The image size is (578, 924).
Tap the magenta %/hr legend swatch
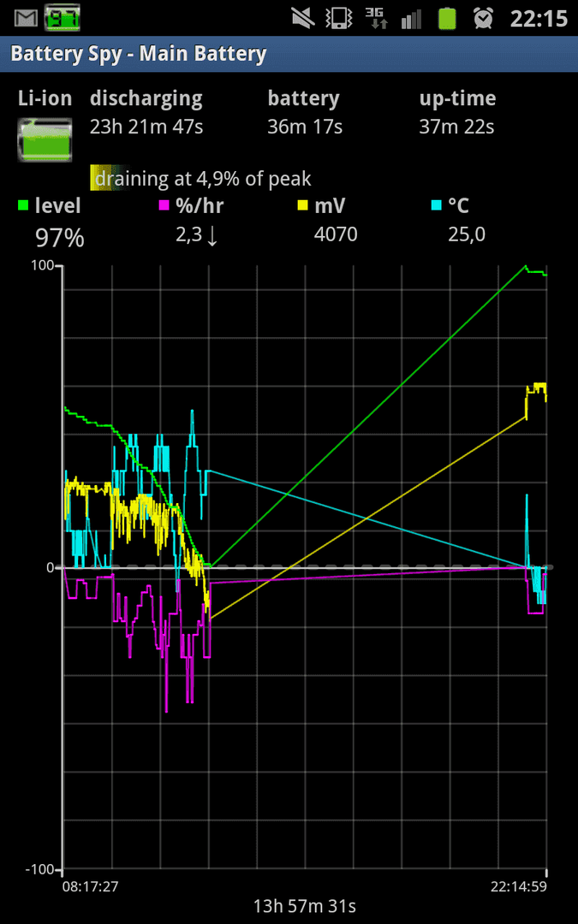point(164,205)
